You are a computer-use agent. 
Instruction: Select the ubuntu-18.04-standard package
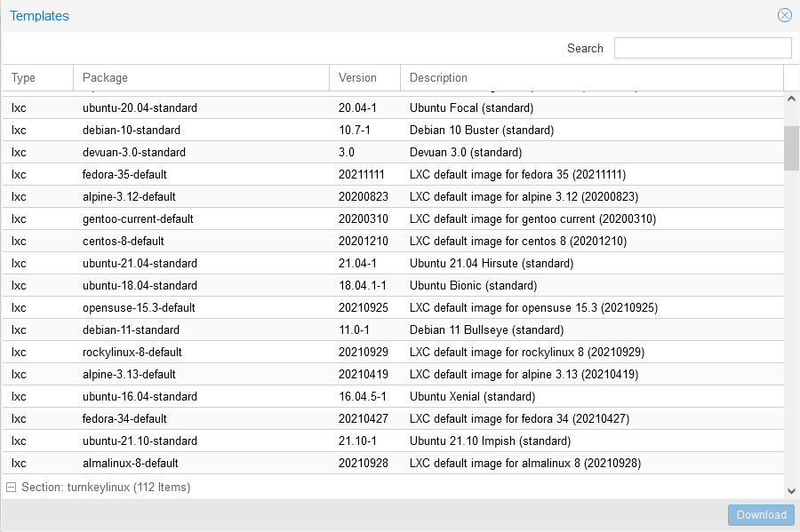140,285
